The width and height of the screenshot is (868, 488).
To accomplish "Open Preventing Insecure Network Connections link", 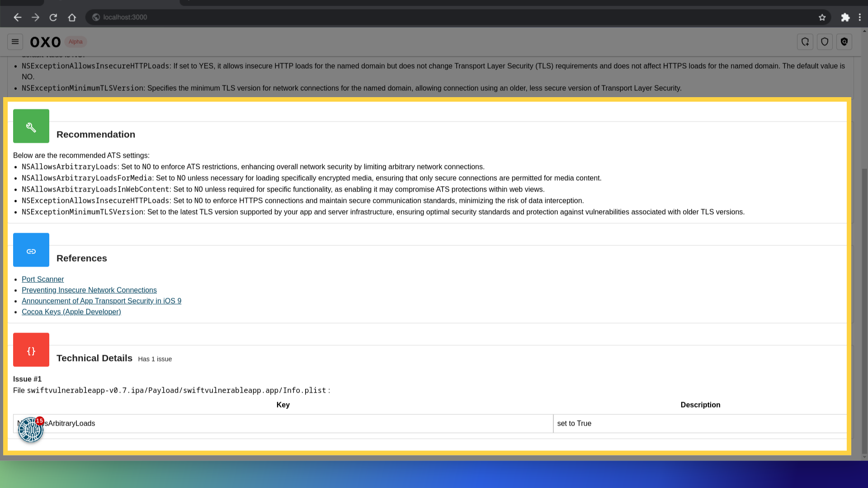I will click(x=89, y=290).
